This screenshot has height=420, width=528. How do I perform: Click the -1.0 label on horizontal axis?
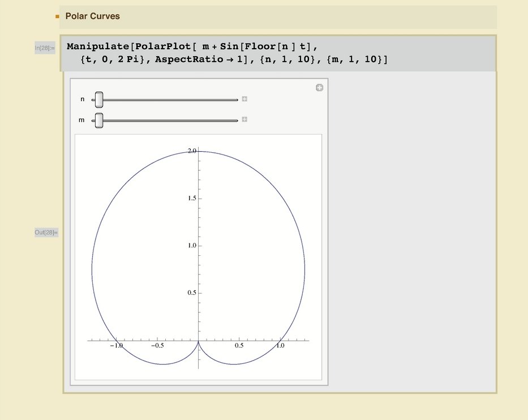[116, 345]
